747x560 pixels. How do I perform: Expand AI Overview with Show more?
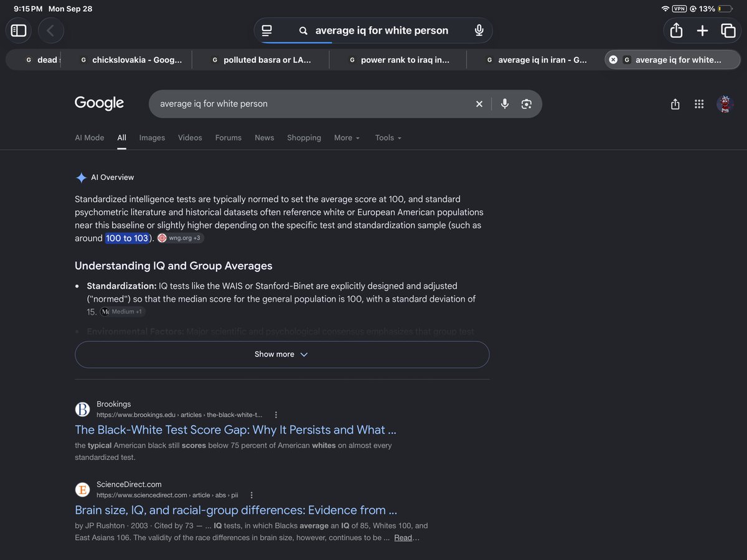(x=282, y=354)
